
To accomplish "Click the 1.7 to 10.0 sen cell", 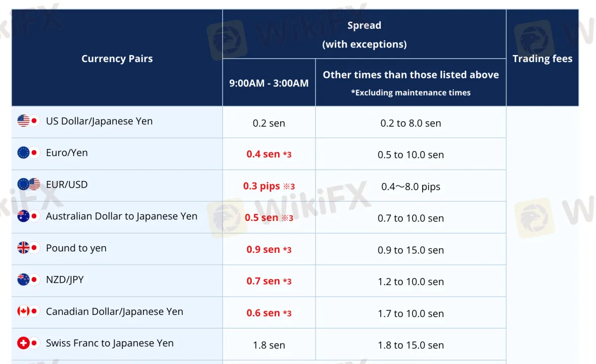I will coord(410,313).
